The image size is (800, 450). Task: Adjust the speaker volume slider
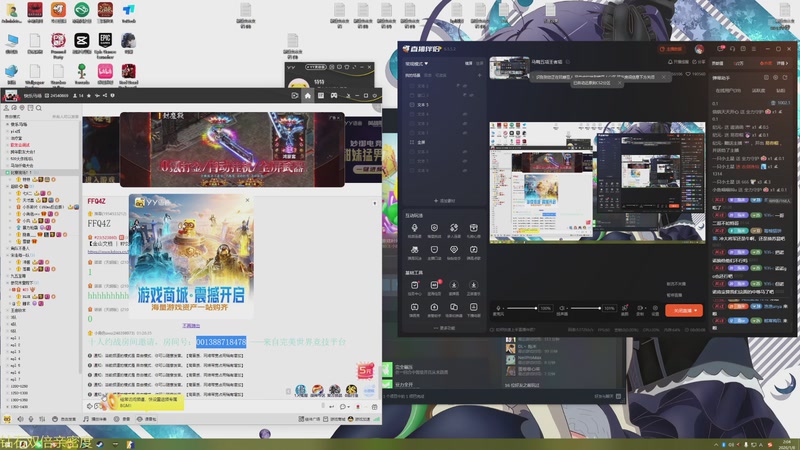(x=585, y=308)
